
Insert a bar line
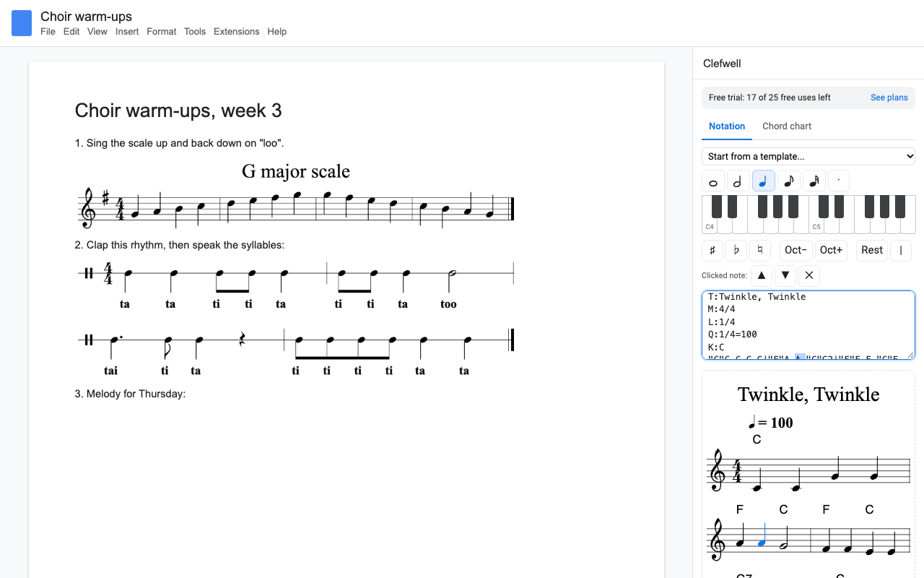[x=901, y=250]
